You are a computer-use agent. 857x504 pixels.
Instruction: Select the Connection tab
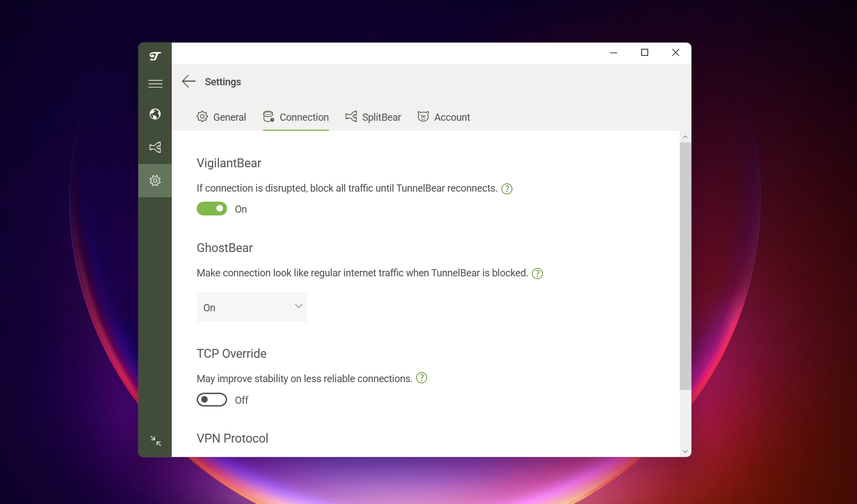coord(296,117)
